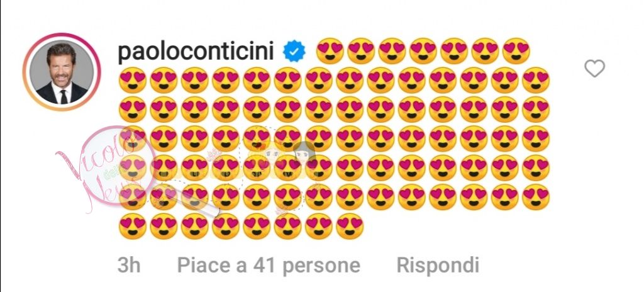Tap Rispondi to reply to the comment
This screenshot has width=644, height=292.
click(x=438, y=266)
